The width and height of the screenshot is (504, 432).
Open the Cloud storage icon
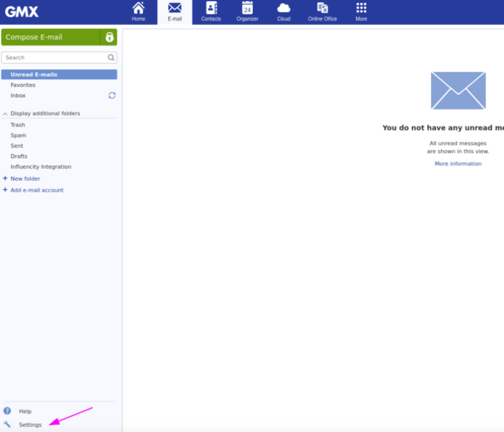click(x=284, y=8)
